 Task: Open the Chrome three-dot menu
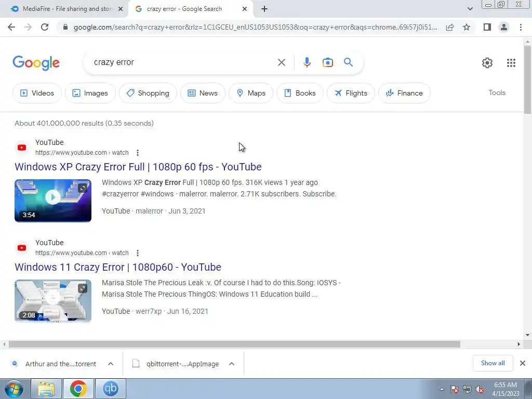[521, 27]
